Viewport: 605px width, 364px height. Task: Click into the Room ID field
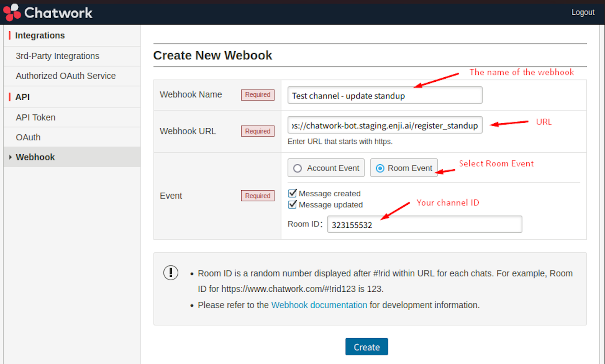425,224
